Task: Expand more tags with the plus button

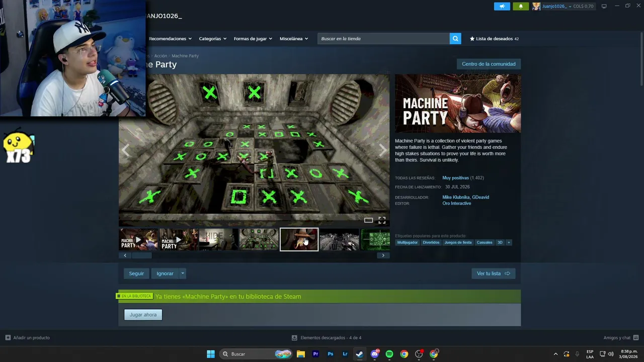Action: tap(509, 242)
